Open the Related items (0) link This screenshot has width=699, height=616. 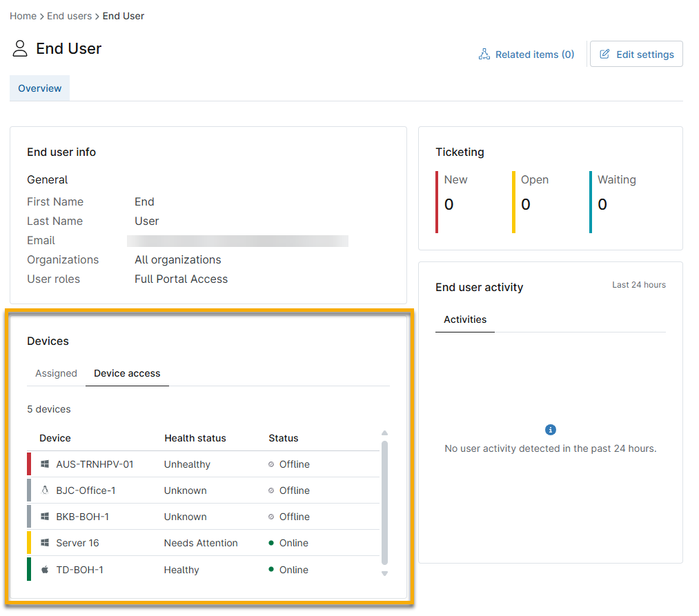pyautogui.click(x=534, y=54)
